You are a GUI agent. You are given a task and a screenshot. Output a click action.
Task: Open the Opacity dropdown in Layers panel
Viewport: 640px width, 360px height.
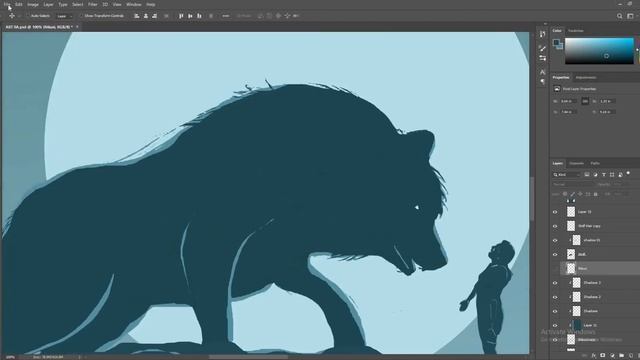click(618, 184)
